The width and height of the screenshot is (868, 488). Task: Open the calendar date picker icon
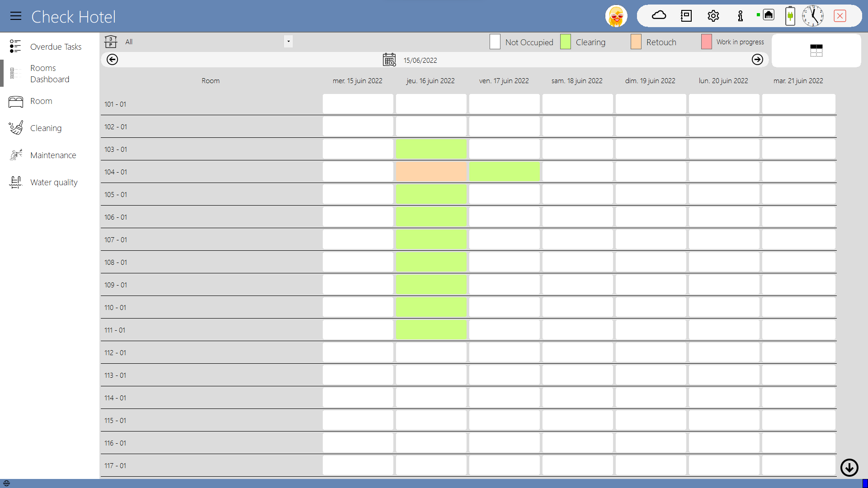pos(389,60)
